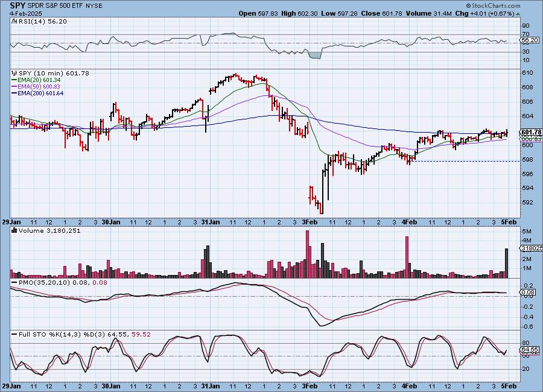Click the 5M label on volume axis
The height and width of the screenshot is (392, 543).
(527, 232)
